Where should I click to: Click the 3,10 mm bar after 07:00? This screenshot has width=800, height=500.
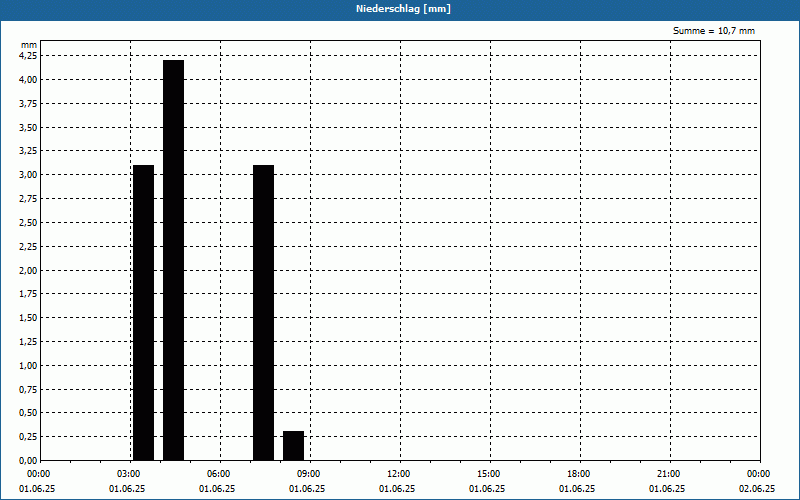(x=264, y=313)
